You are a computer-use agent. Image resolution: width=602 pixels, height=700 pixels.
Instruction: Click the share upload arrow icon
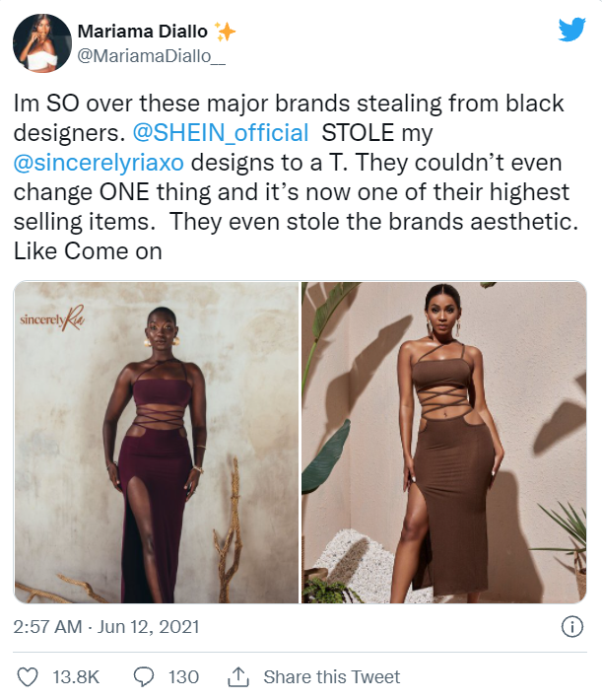tap(238, 676)
